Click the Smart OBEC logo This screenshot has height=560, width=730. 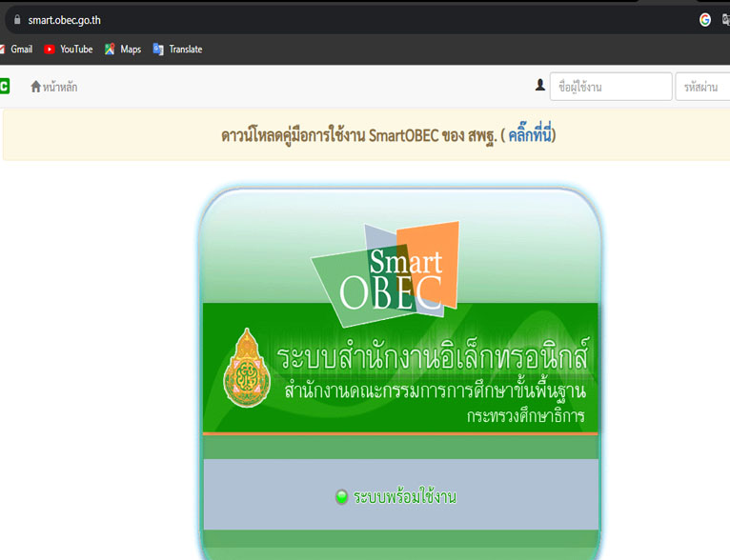pyautogui.click(x=386, y=273)
